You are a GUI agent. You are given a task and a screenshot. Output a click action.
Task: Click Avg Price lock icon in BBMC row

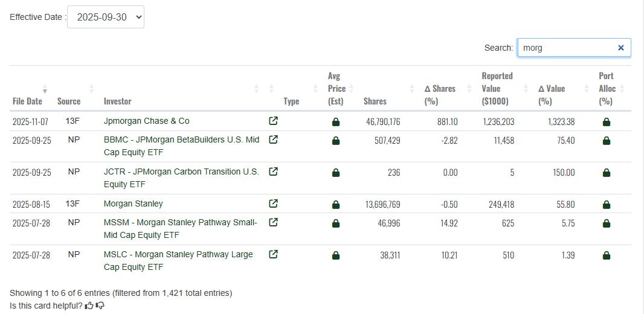[x=335, y=141]
